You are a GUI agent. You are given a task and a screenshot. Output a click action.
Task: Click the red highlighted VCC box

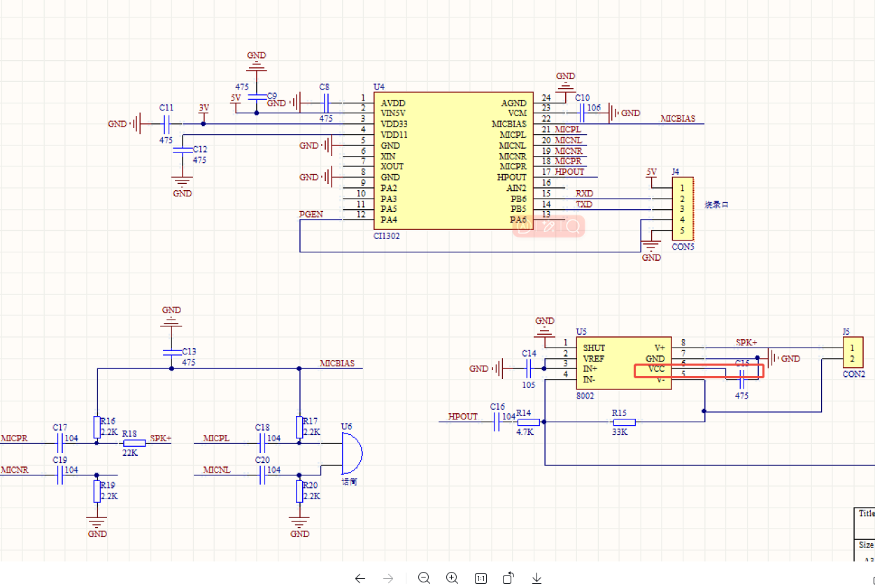tap(698, 371)
